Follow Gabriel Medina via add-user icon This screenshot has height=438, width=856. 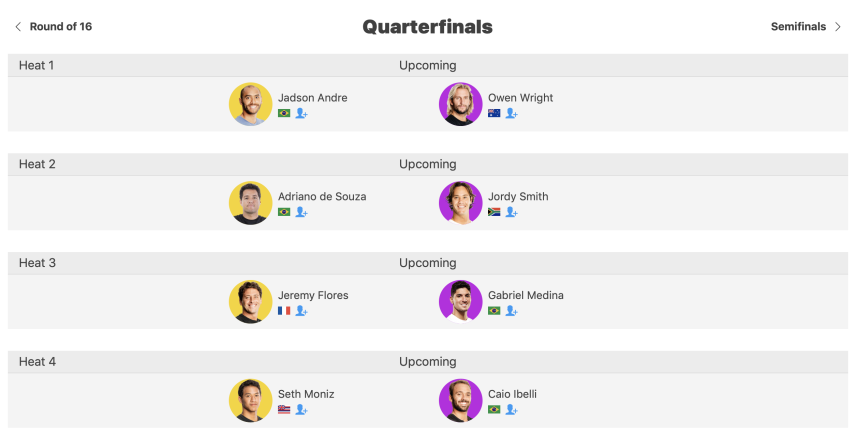(511, 311)
